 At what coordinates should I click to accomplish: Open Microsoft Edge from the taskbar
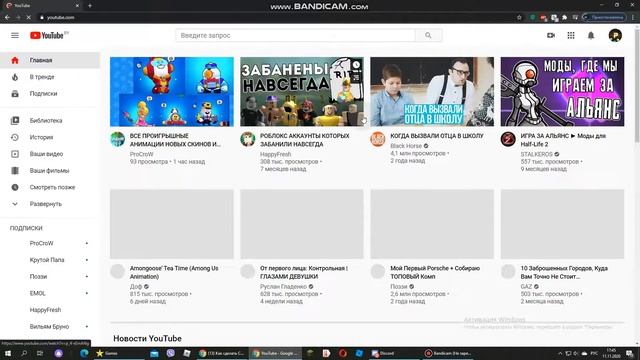84,353
